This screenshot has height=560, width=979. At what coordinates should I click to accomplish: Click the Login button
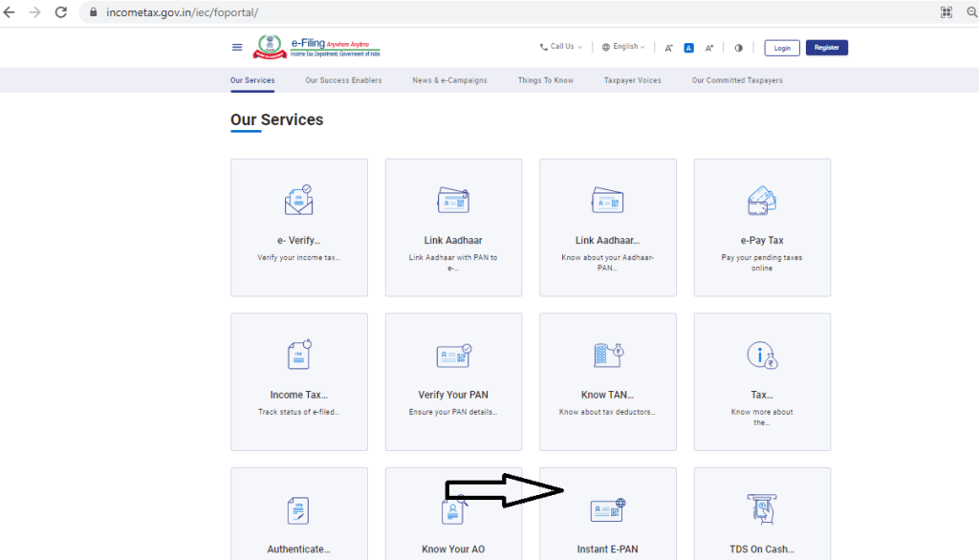[782, 48]
